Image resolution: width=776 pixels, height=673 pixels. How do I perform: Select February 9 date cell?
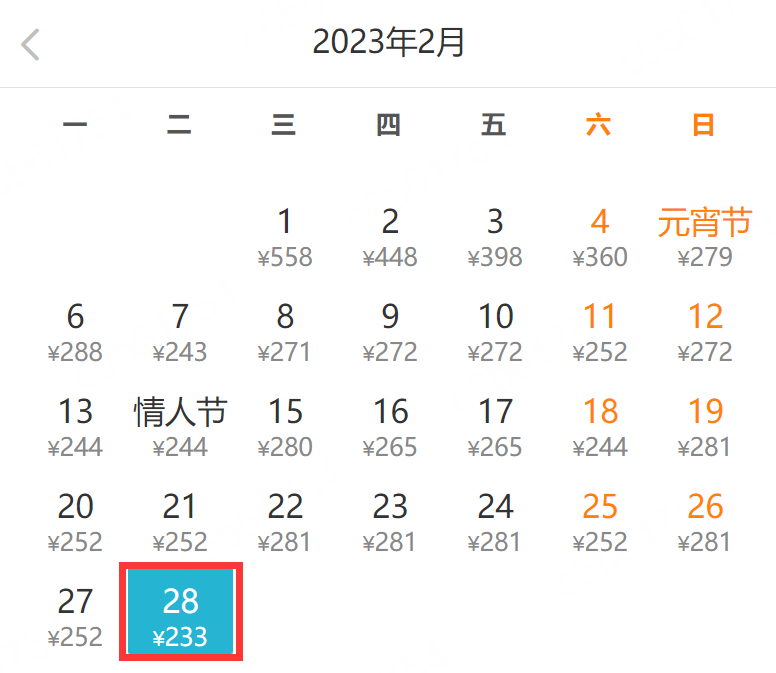click(x=390, y=333)
